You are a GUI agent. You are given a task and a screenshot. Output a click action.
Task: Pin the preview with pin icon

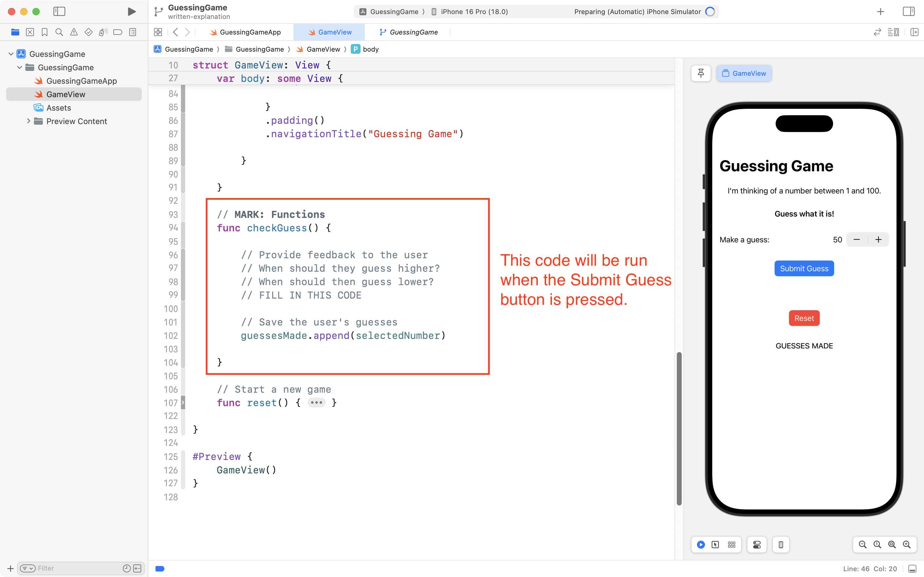click(x=701, y=73)
